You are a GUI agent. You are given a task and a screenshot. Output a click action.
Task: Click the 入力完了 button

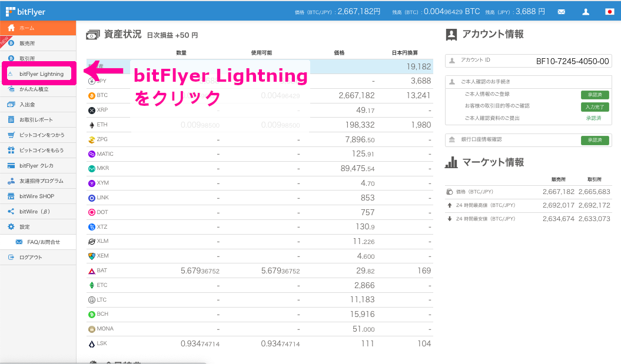(x=595, y=107)
